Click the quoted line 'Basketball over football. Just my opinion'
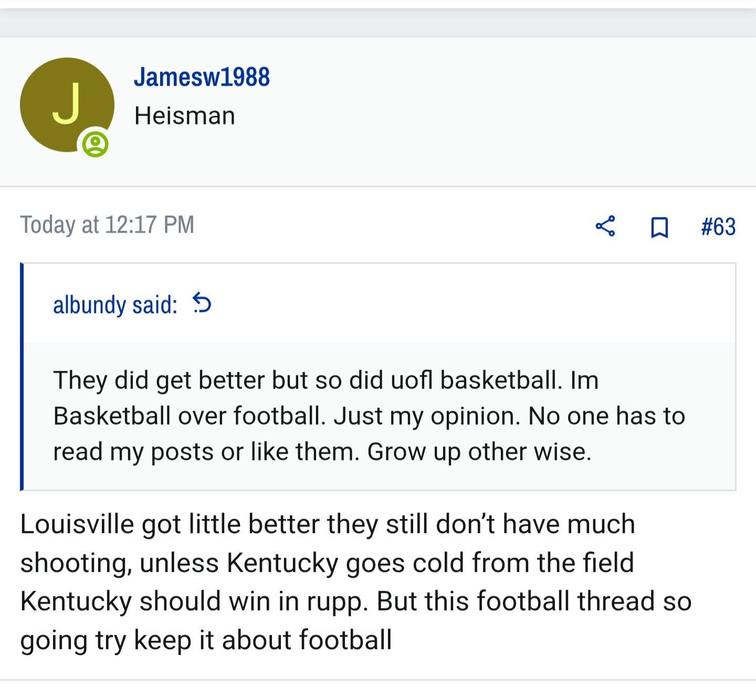This screenshot has width=756, height=700. click(x=369, y=416)
